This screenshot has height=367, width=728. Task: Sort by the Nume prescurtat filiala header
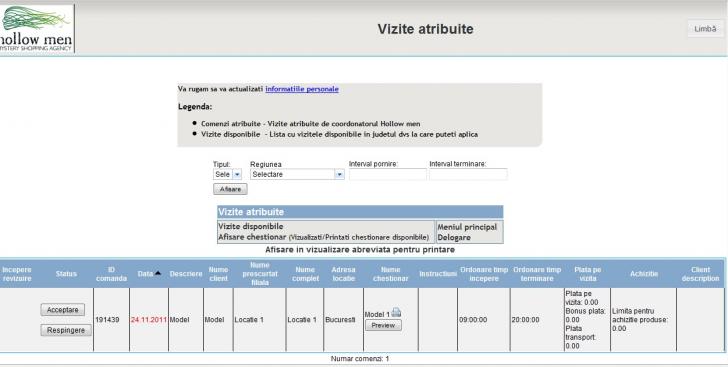coord(260,274)
